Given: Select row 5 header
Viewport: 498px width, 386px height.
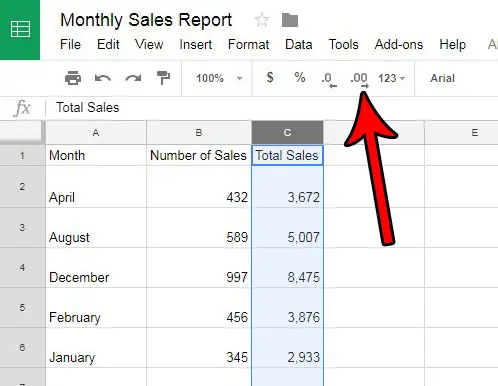Looking at the screenshot, I should click(22, 308).
